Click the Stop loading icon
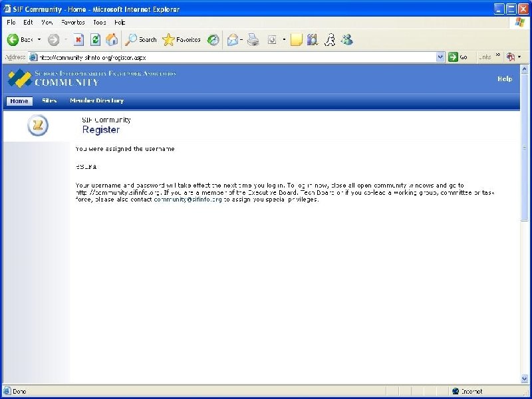This screenshot has width=532, height=399. (78, 40)
